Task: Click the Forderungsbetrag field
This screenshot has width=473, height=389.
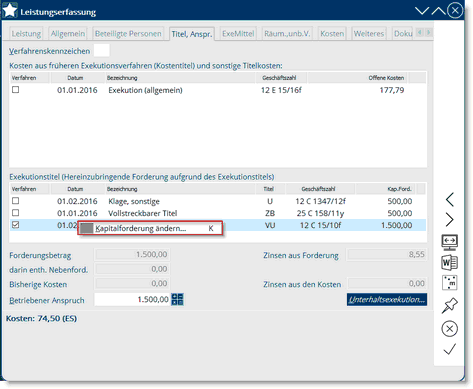Action: coord(132,254)
